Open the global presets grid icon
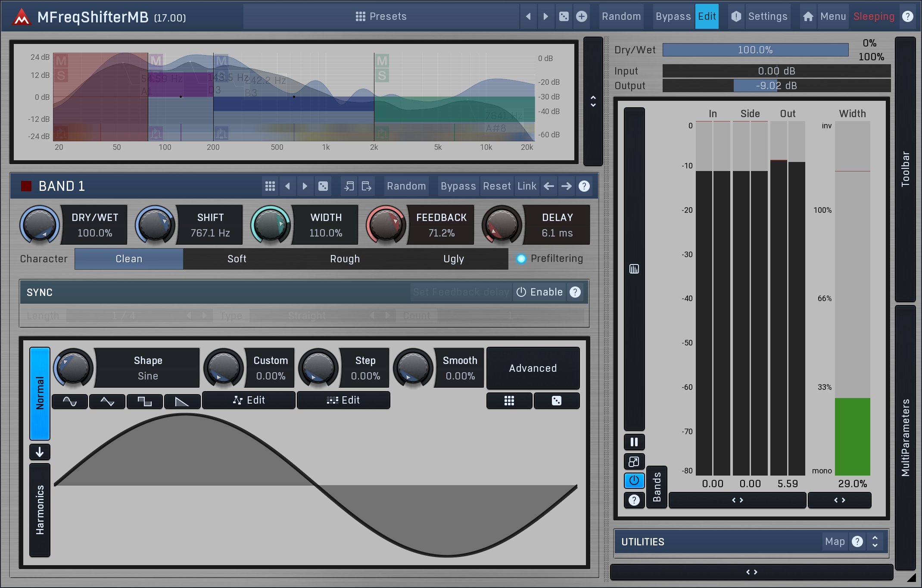 360,16
